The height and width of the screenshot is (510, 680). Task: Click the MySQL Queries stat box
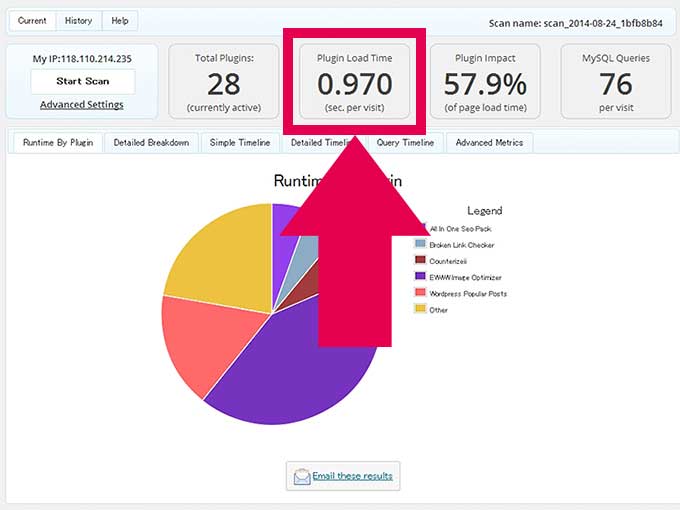click(615, 81)
